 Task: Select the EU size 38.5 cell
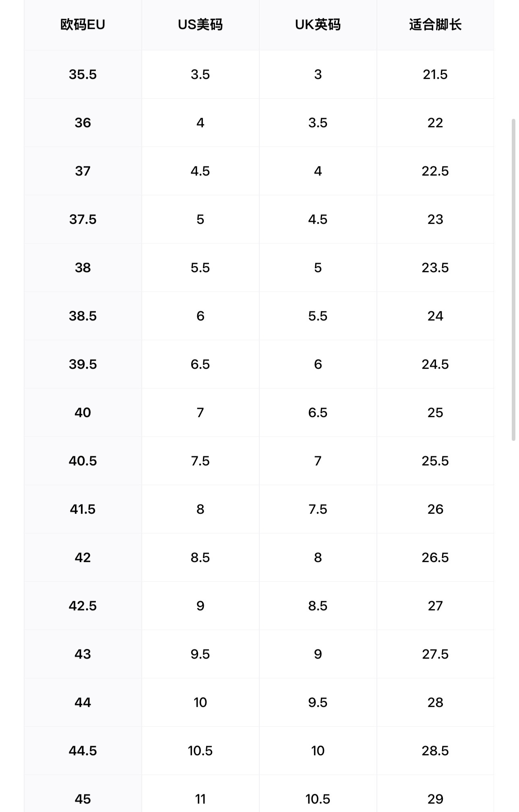pos(83,316)
